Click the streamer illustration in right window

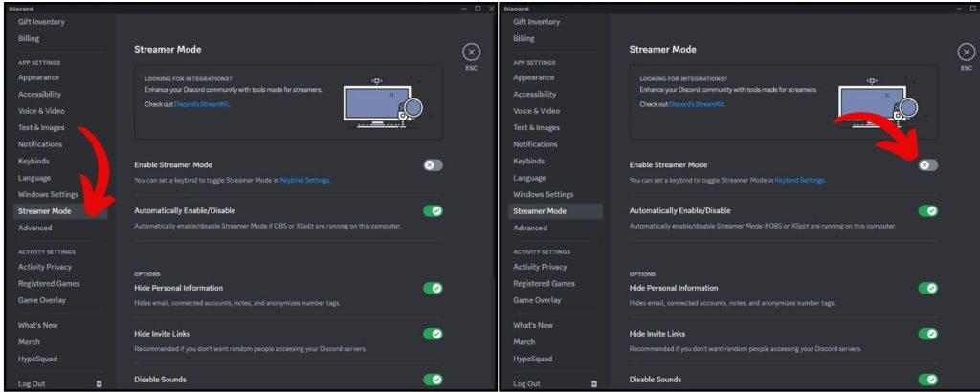(x=879, y=102)
